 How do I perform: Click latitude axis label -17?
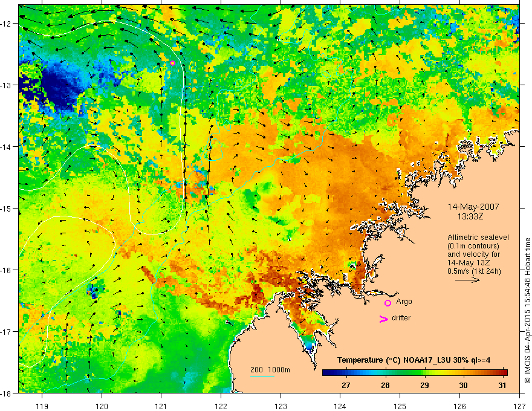click(x=6, y=332)
